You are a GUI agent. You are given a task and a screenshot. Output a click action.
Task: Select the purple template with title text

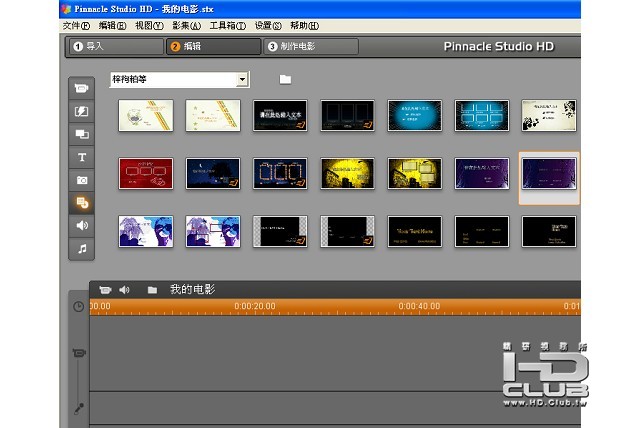482,173
